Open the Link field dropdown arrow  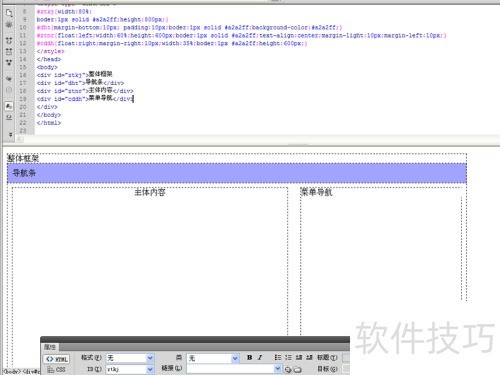[x=278, y=368]
